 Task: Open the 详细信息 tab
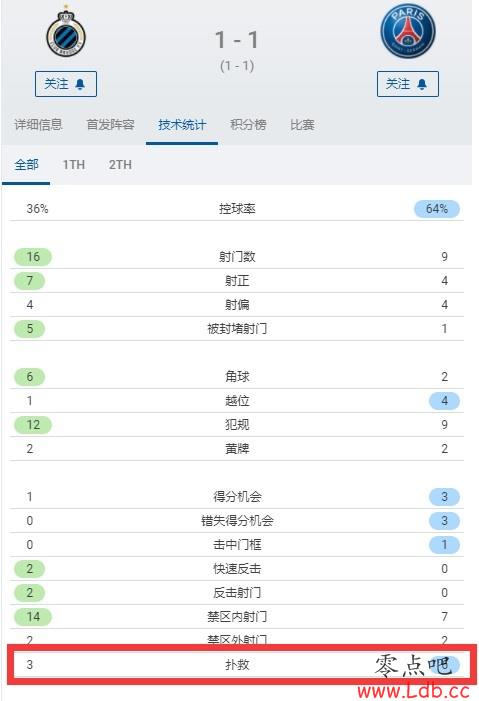[38, 124]
